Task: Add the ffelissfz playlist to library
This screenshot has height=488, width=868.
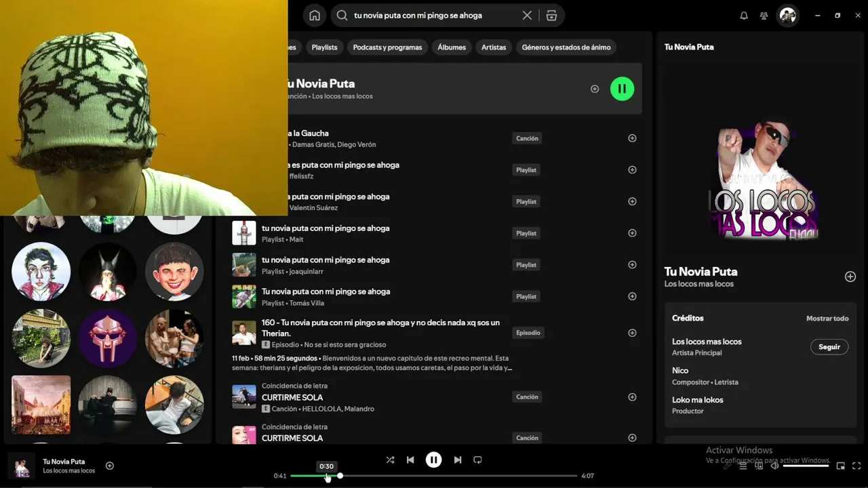Action: [x=632, y=170]
